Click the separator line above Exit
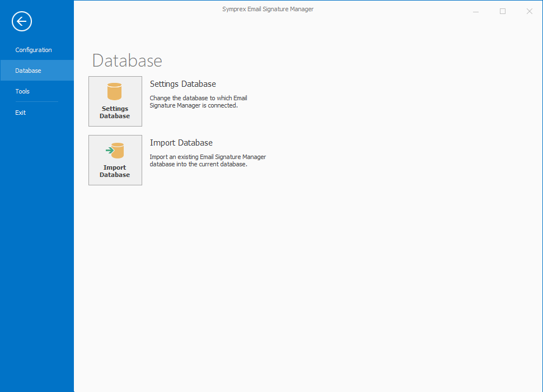The height and width of the screenshot is (392, 543). (36, 102)
